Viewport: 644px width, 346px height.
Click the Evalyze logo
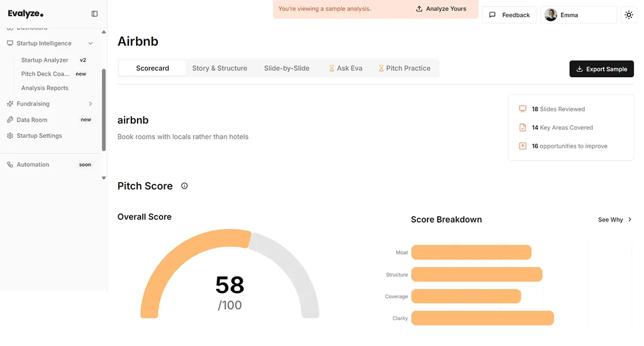(25, 14)
